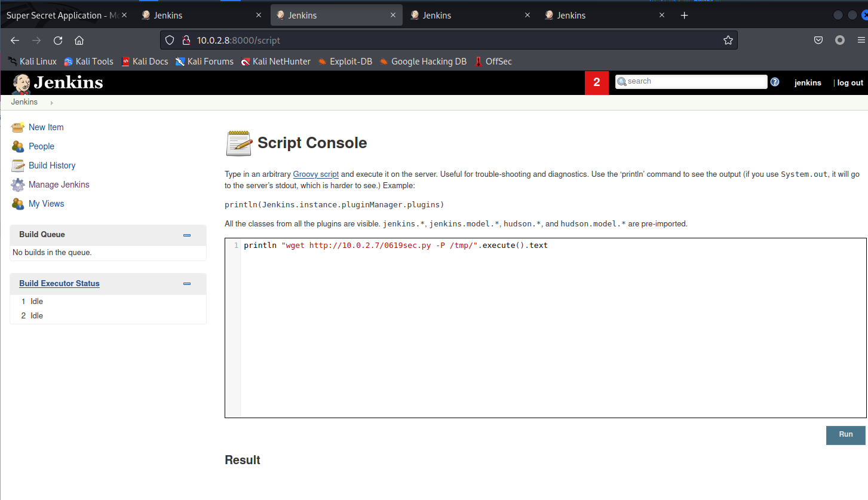868x500 pixels.
Task: Open the OffSec bookmark
Action: click(493, 62)
